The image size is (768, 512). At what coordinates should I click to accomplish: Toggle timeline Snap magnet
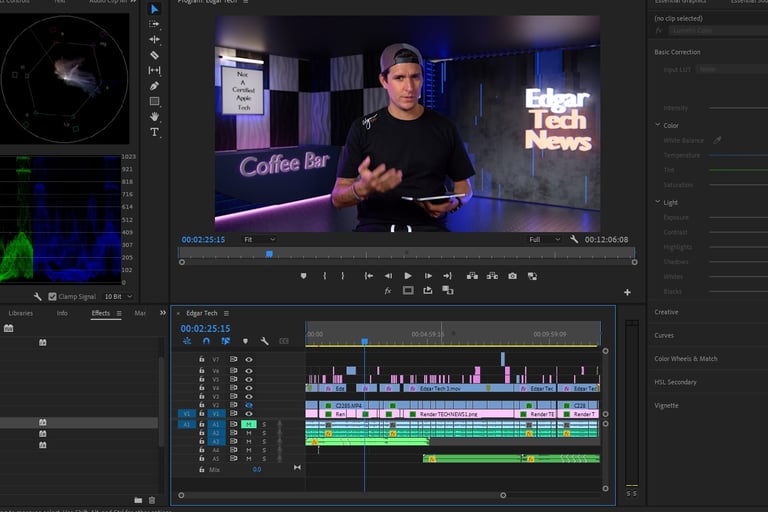click(x=206, y=341)
